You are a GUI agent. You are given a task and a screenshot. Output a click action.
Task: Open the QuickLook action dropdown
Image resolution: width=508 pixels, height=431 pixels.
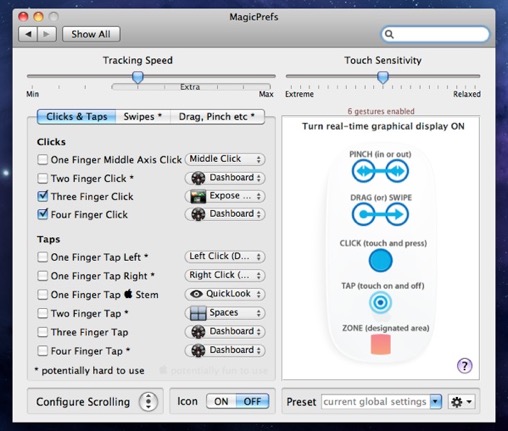tap(225, 294)
